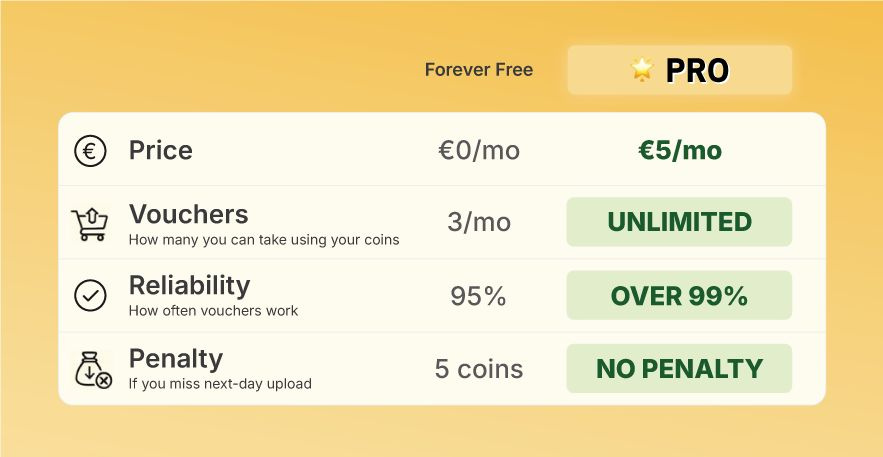Click the euro coin icon beside Price
883x457 pixels.
click(x=90, y=151)
